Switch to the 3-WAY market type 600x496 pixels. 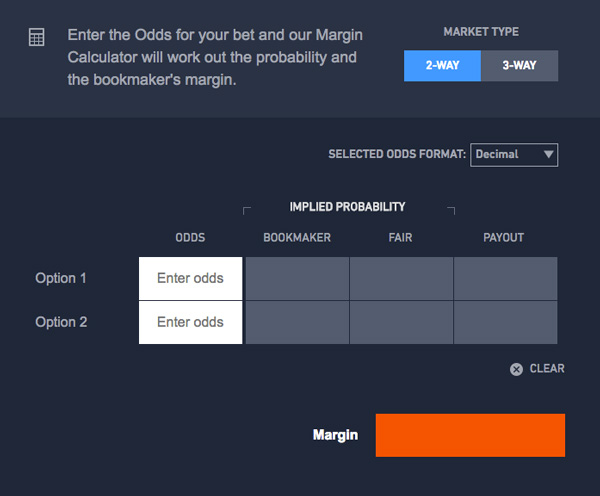coord(520,65)
